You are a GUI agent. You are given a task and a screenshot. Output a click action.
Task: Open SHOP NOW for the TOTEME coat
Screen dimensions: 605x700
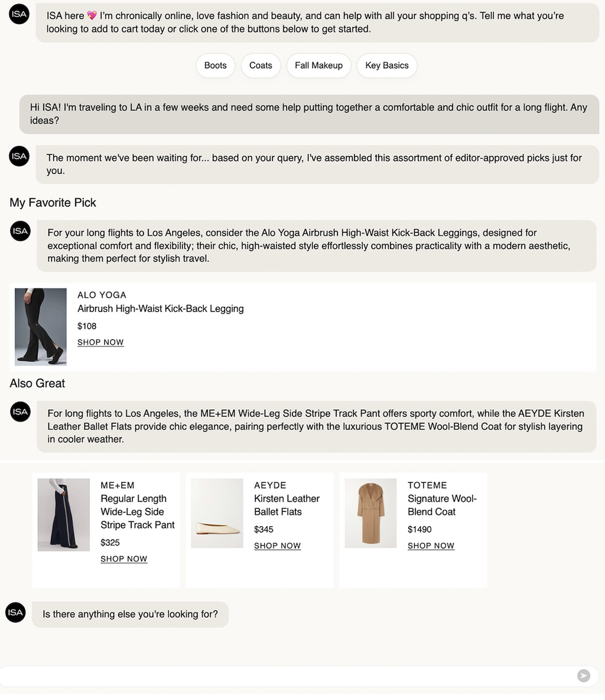(x=431, y=546)
